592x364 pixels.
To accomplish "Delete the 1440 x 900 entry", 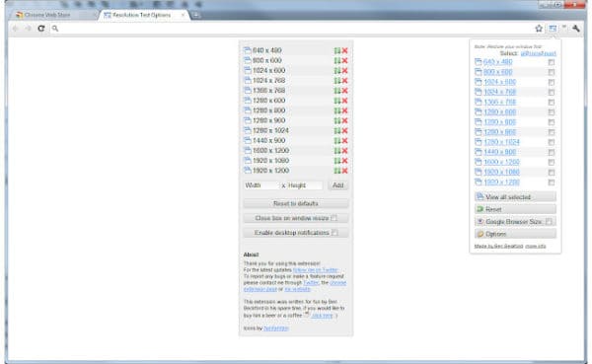I will click(344, 140).
